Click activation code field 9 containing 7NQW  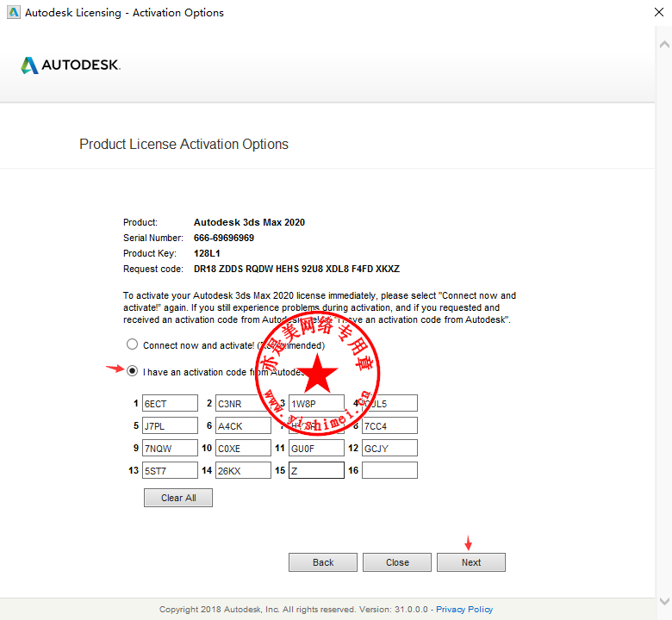tap(170, 448)
